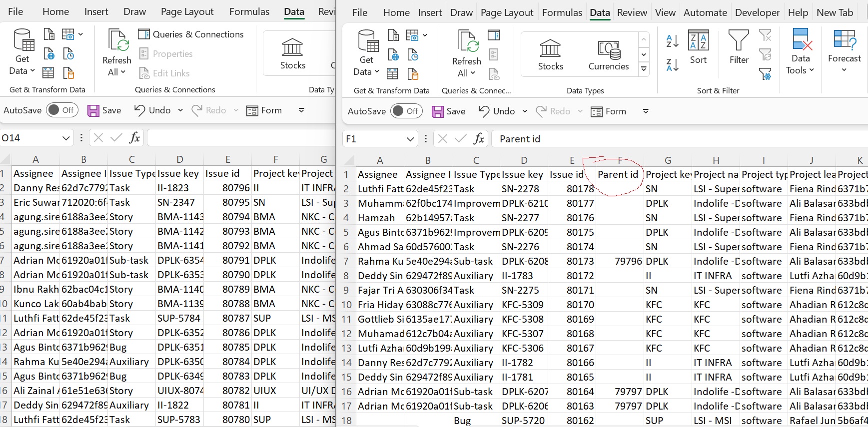Expand Data Types gallery more arrow
The width and height of the screenshot is (868, 427).
644,69
